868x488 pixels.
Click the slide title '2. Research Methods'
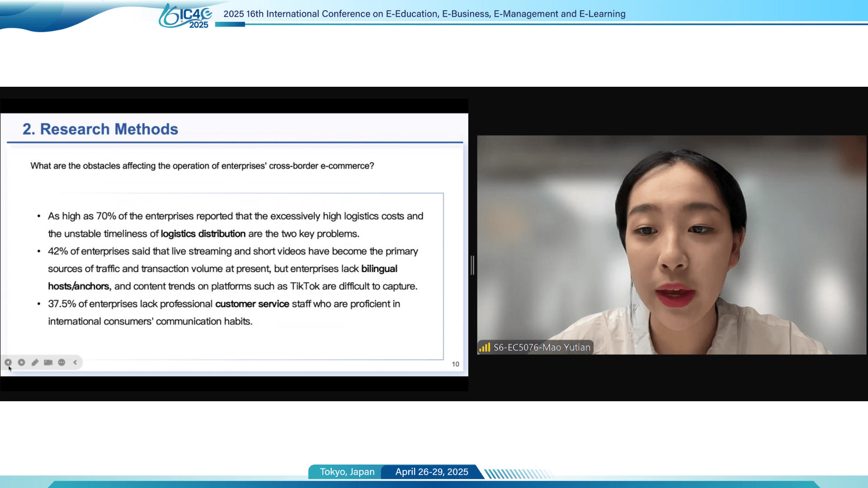100,129
